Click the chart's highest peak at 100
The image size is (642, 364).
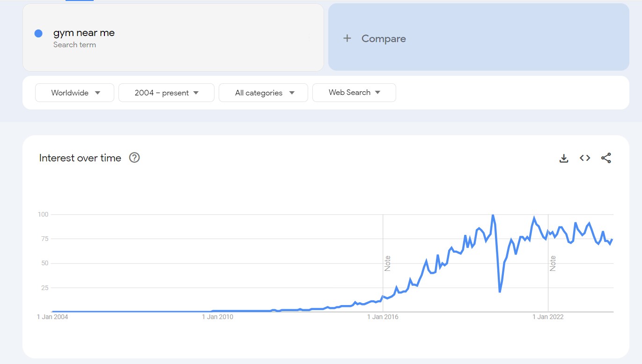coord(493,215)
